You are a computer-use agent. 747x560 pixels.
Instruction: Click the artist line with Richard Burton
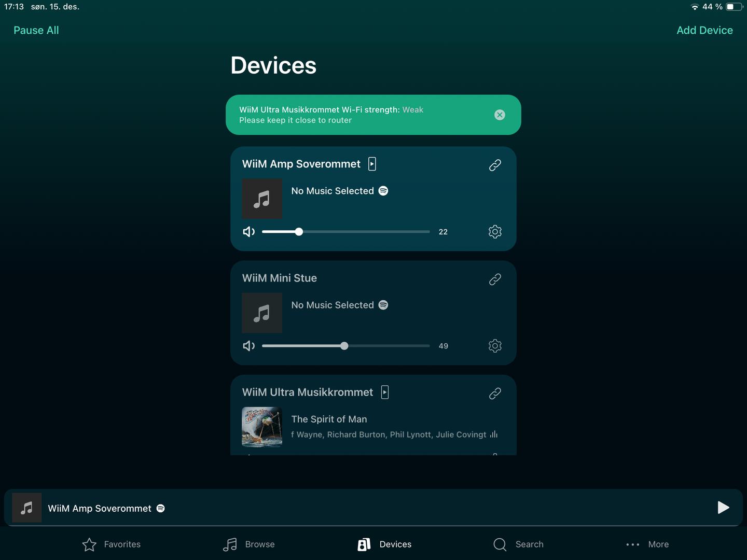[389, 435]
